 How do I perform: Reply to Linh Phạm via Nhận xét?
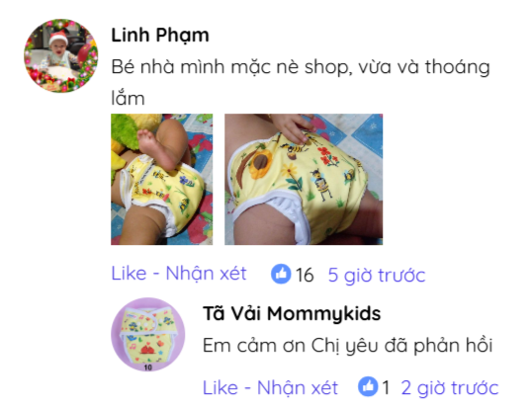206,275
